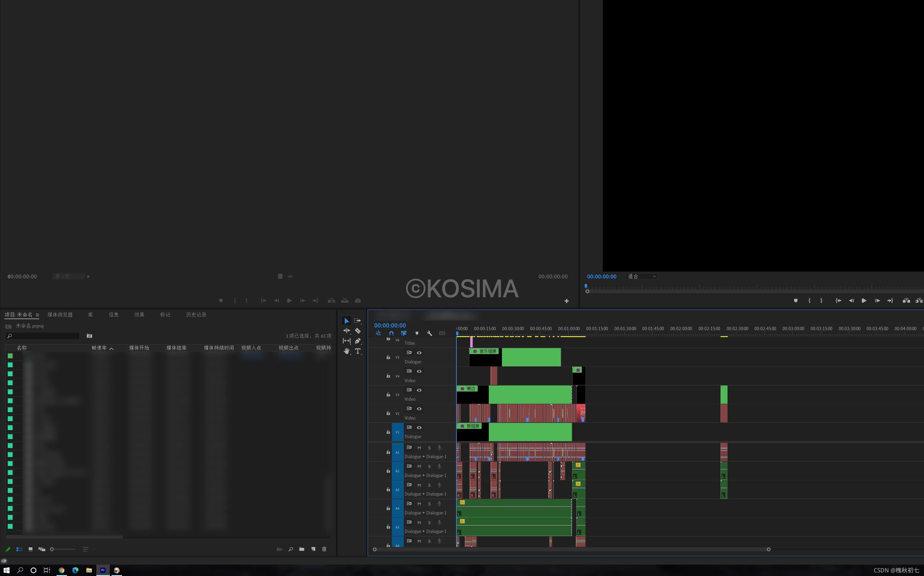Click the trash Clear icon in project panel
The width and height of the screenshot is (924, 576).
tap(324, 549)
